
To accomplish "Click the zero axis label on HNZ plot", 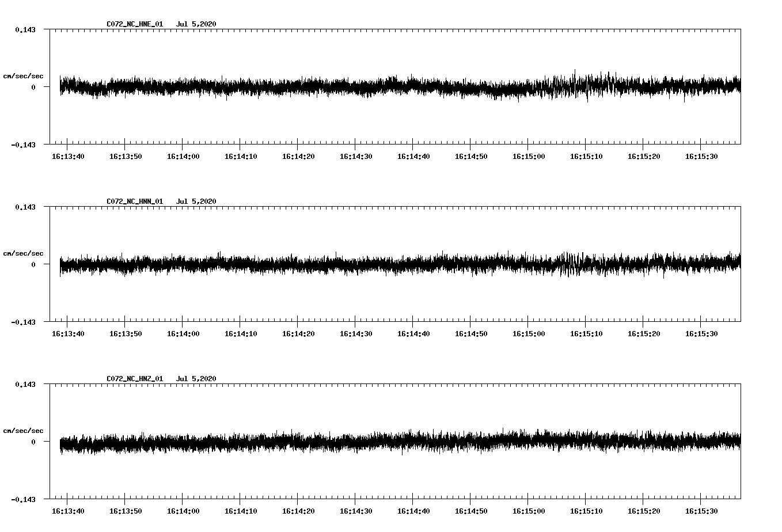I will (x=33, y=442).
